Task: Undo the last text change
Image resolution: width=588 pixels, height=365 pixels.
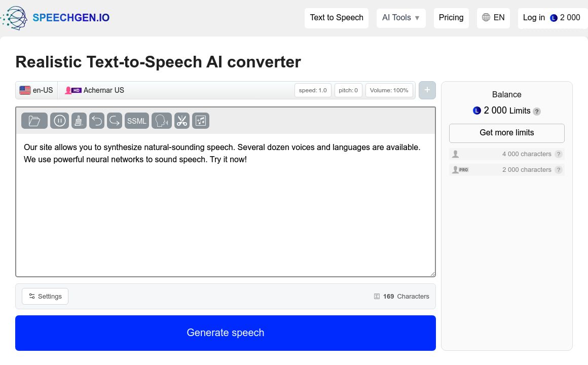Action: [97, 121]
